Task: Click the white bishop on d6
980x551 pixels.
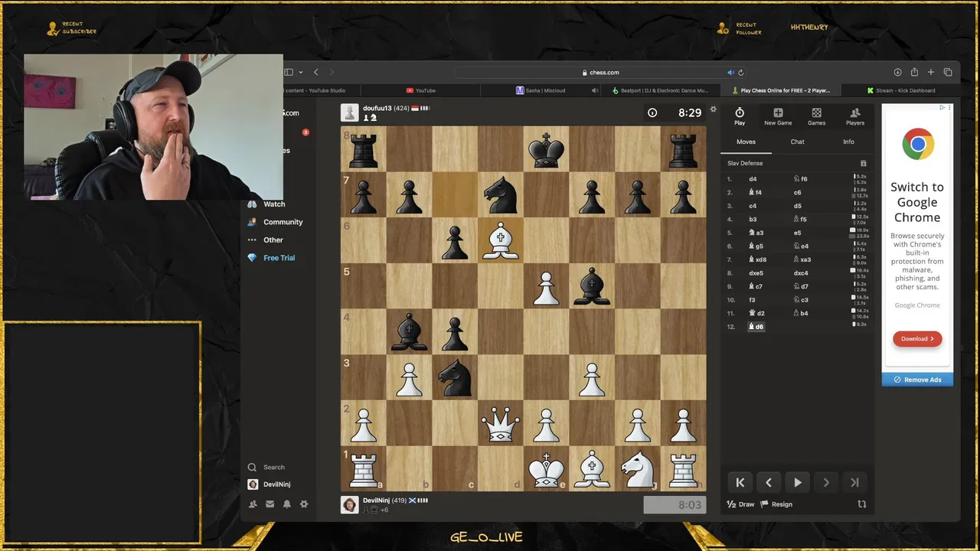Action: click(501, 240)
